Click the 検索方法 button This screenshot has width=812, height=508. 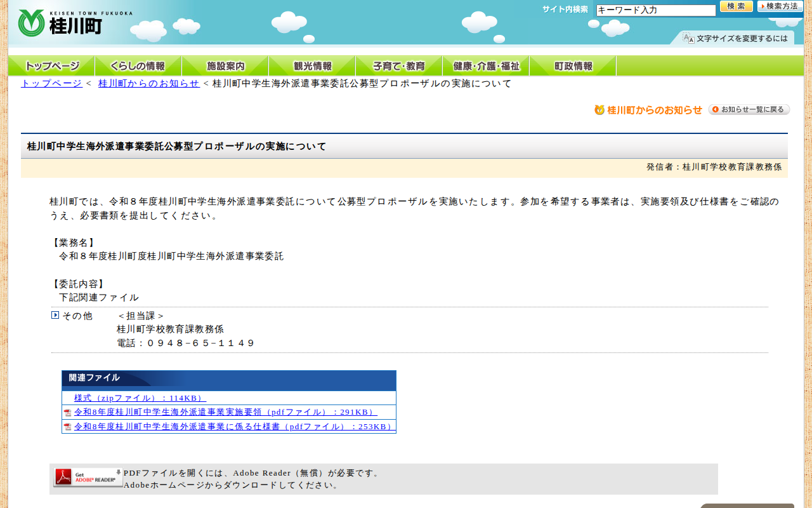780,6
